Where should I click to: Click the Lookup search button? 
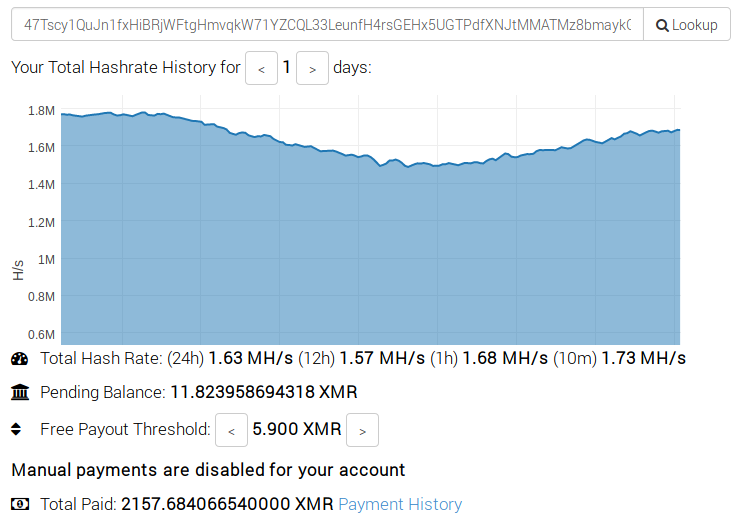[x=686, y=25]
